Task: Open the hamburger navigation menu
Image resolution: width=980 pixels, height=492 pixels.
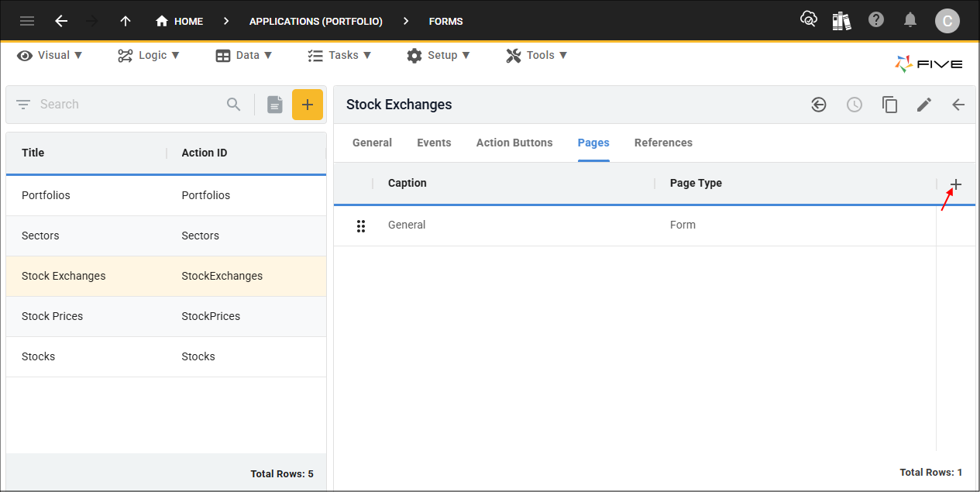Action: 27,21
